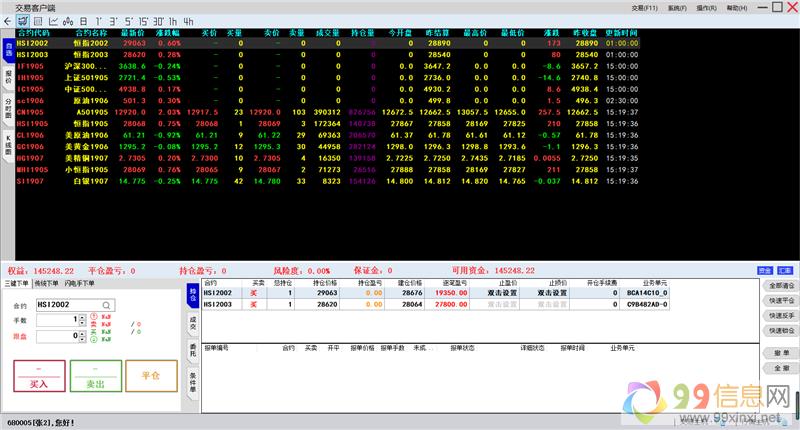Switch to 闪电手下单 tab
The image size is (800, 430).
80,284
